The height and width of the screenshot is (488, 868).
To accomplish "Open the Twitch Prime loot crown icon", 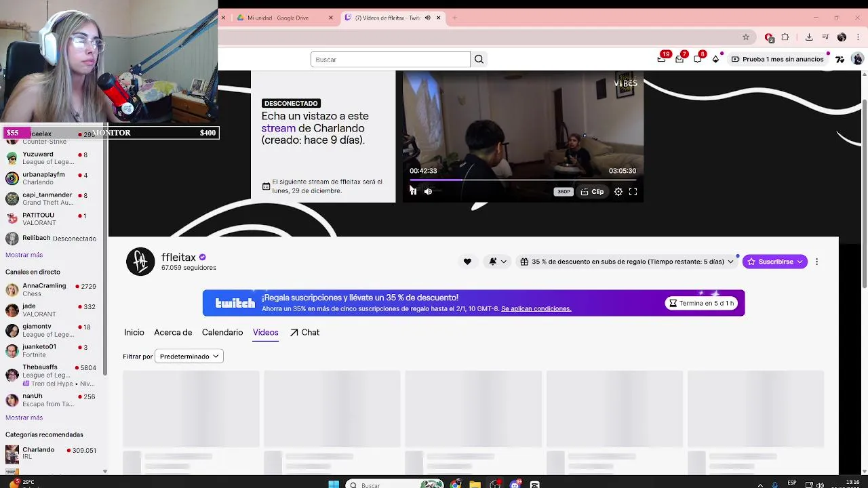I will [662, 59].
